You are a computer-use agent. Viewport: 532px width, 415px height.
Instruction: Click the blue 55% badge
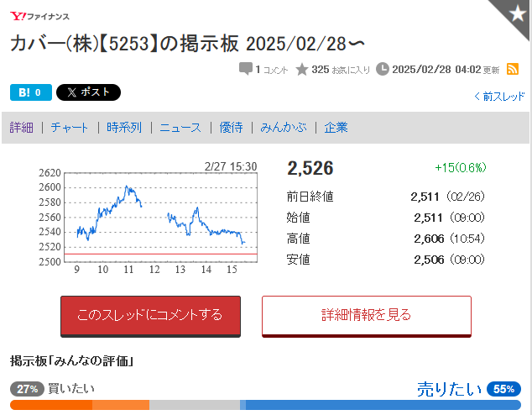503,389
